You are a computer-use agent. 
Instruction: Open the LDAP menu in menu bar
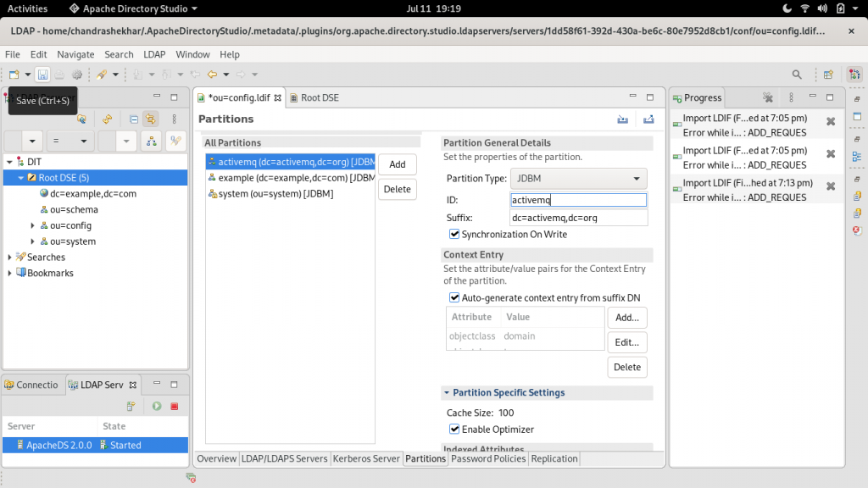pos(154,54)
